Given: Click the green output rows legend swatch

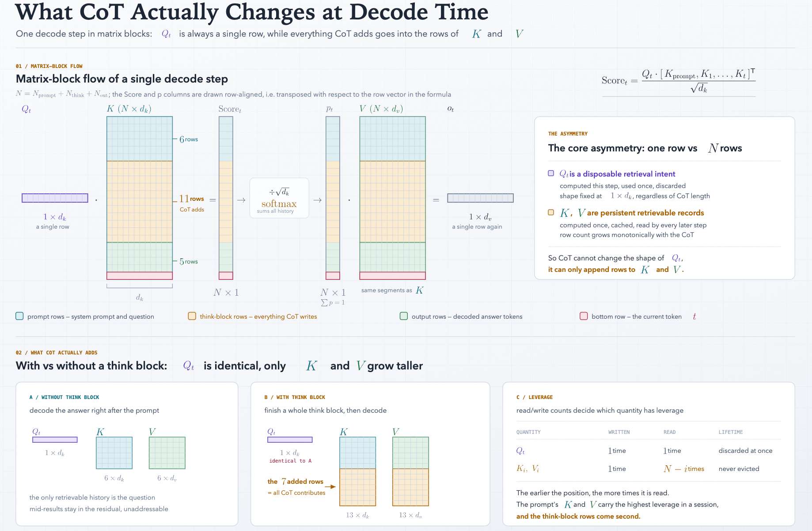Looking at the screenshot, I should click(x=403, y=316).
